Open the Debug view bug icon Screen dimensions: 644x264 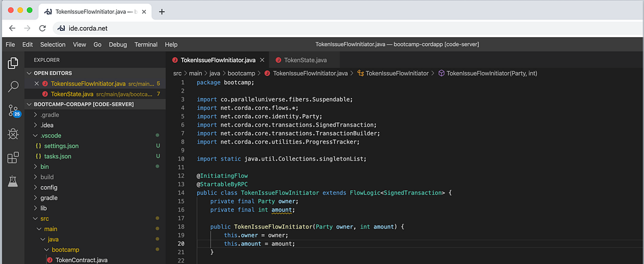click(13, 134)
